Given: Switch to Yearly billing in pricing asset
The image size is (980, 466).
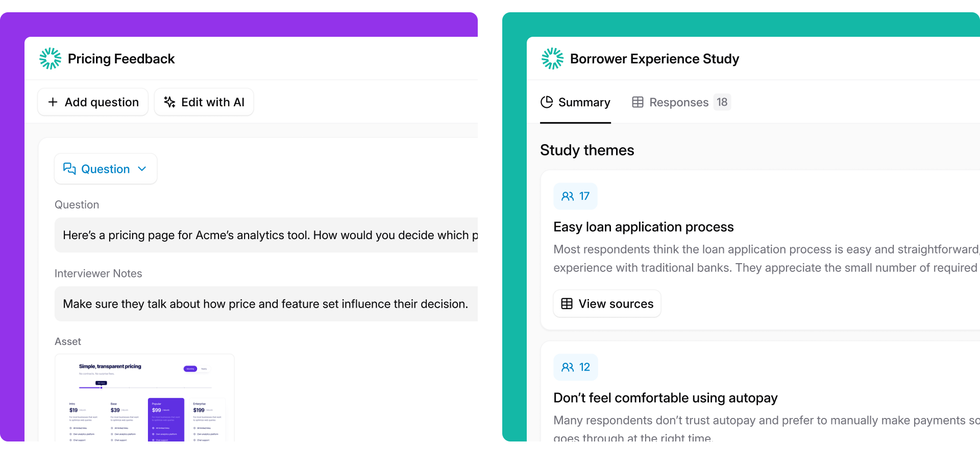Looking at the screenshot, I should click(204, 369).
